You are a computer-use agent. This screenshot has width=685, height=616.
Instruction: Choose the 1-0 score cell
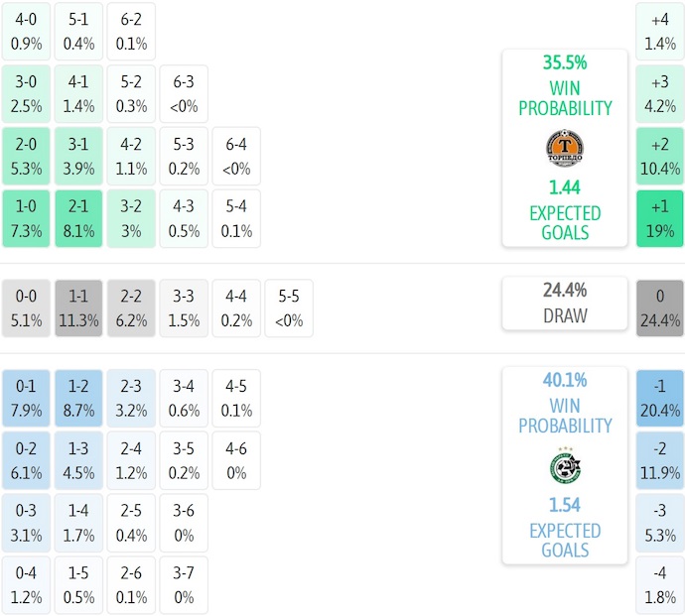pyautogui.click(x=26, y=218)
